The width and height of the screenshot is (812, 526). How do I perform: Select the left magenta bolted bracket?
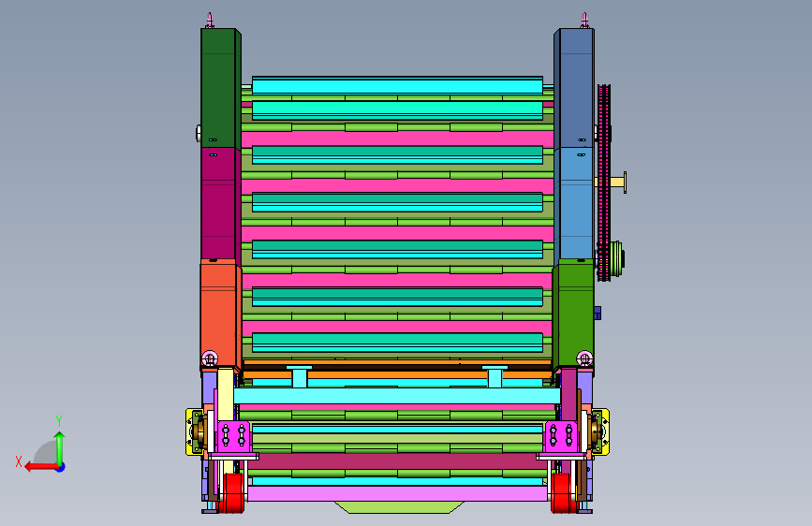[233, 435]
